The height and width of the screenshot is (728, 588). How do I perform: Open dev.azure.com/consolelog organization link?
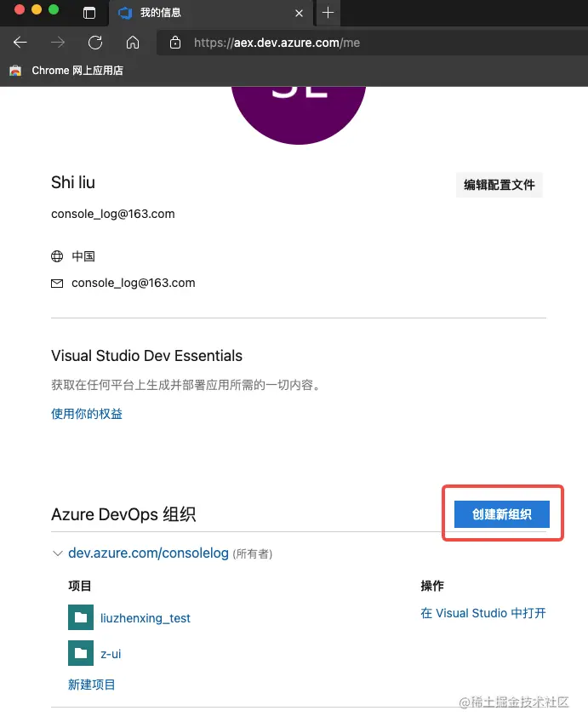point(149,553)
